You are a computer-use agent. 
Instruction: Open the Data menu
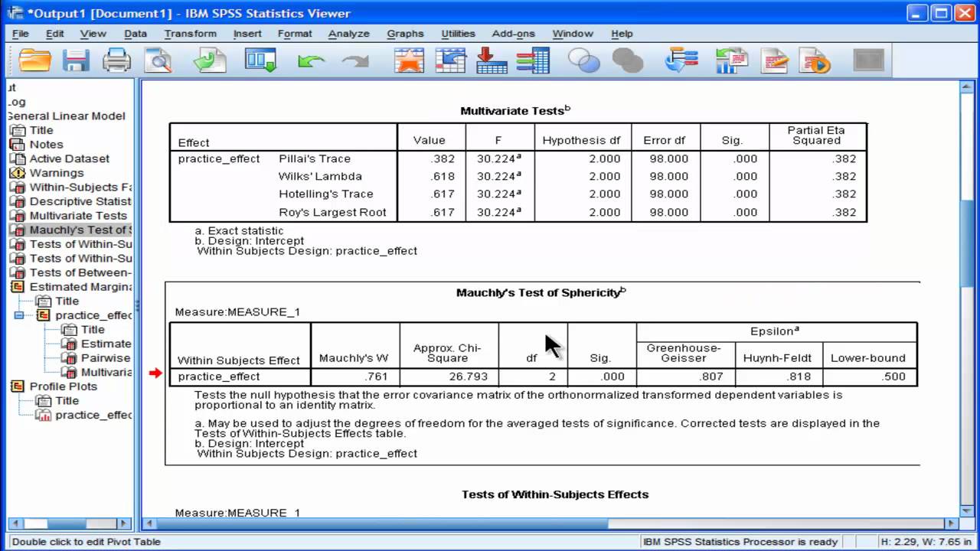pyautogui.click(x=136, y=34)
